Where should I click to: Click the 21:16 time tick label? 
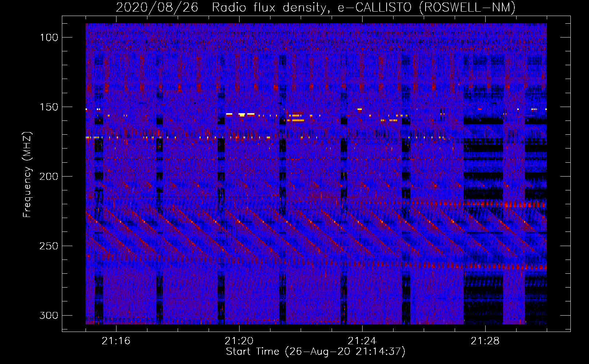tap(116, 341)
